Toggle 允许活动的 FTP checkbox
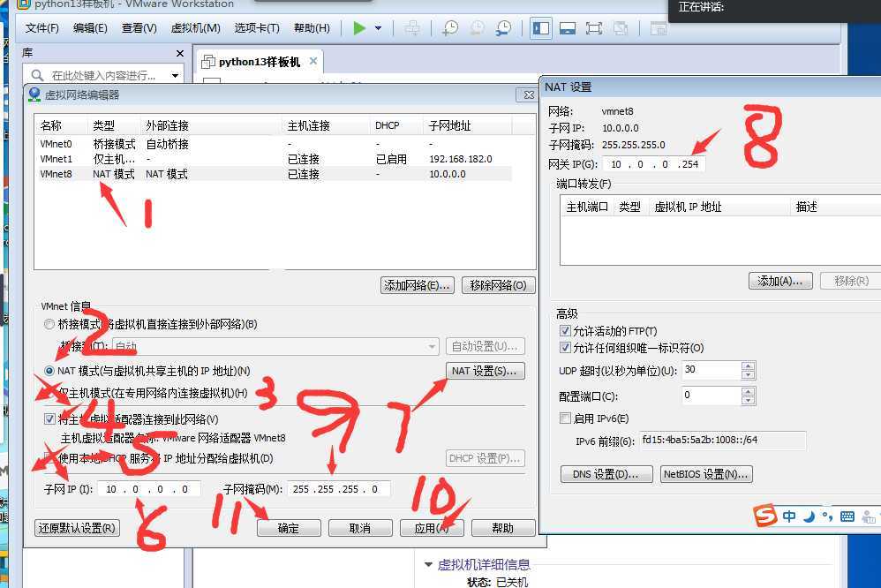This screenshot has height=588, width=881. (x=565, y=330)
